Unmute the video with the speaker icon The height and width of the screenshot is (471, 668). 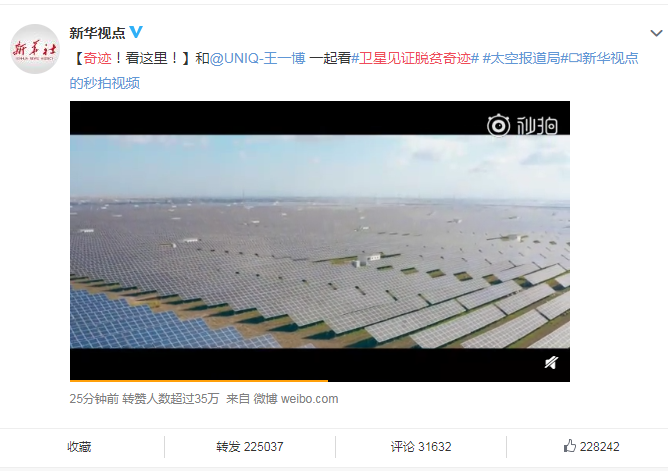click(551, 362)
